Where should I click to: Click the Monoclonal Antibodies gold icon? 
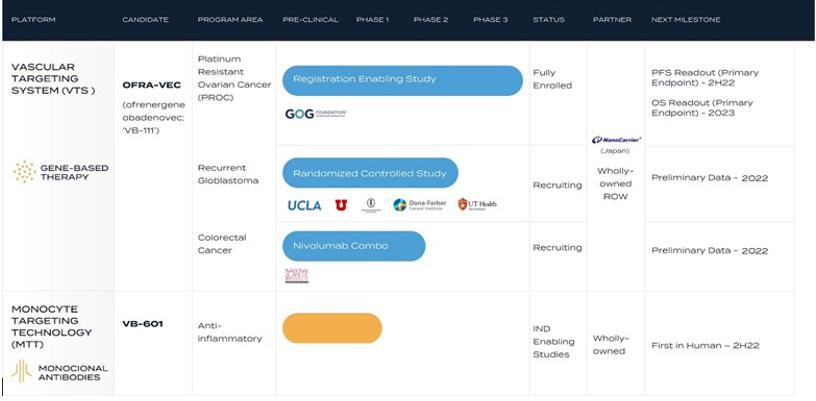tap(21, 371)
